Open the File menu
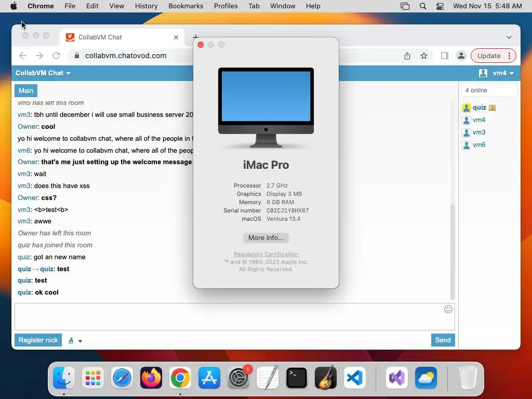Image resolution: width=532 pixels, height=399 pixels. (x=70, y=6)
